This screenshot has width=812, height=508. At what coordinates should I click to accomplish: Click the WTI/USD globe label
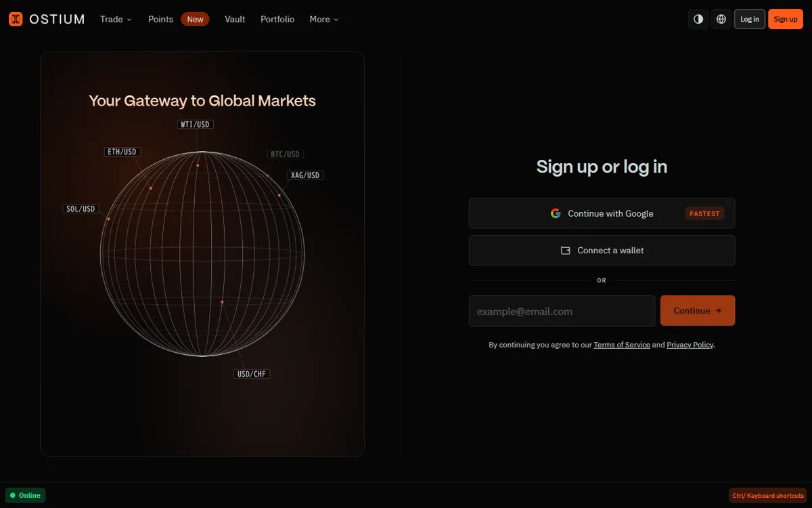(x=196, y=125)
